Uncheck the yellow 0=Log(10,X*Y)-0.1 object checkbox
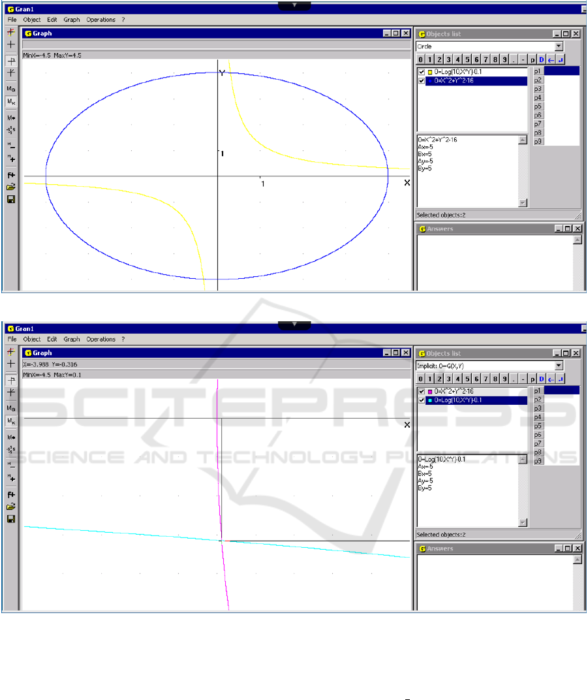588x700 pixels. pyautogui.click(x=422, y=72)
